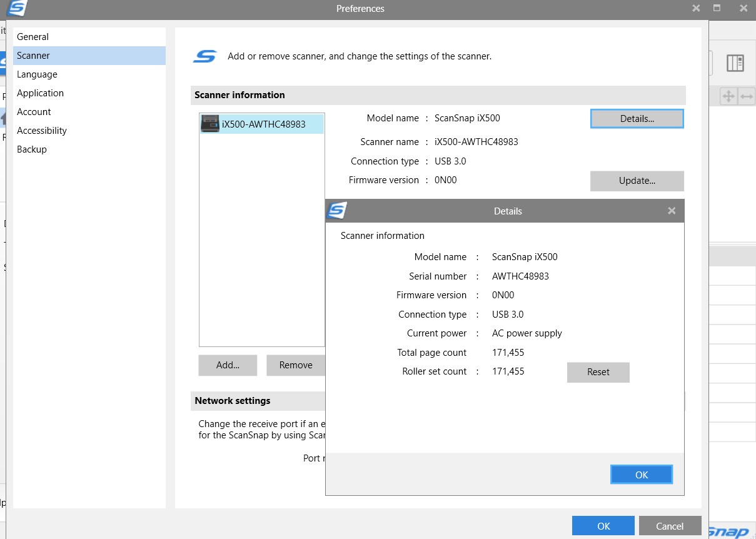Select iX500-AWTHC48983 in the scanner list
This screenshot has height=539, width=756.
tap(263, 124)
